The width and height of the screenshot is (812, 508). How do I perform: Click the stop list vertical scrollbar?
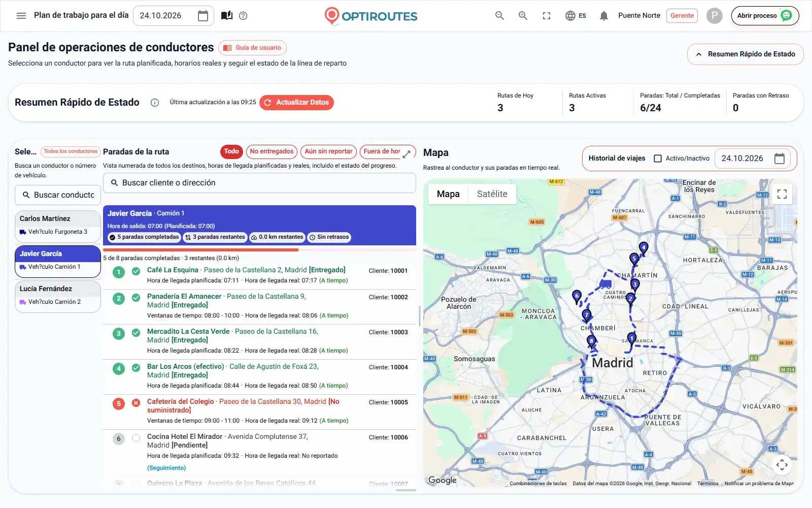[419, 315]
